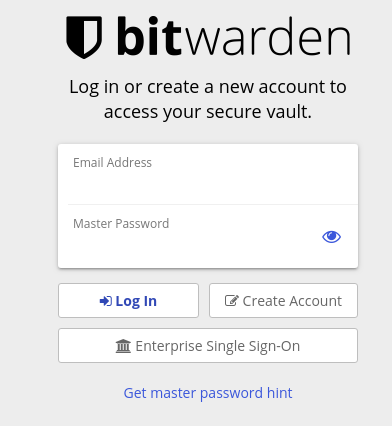Open the Create Account page
Viewport: 392px width, 426px height.
coord(283,300)
